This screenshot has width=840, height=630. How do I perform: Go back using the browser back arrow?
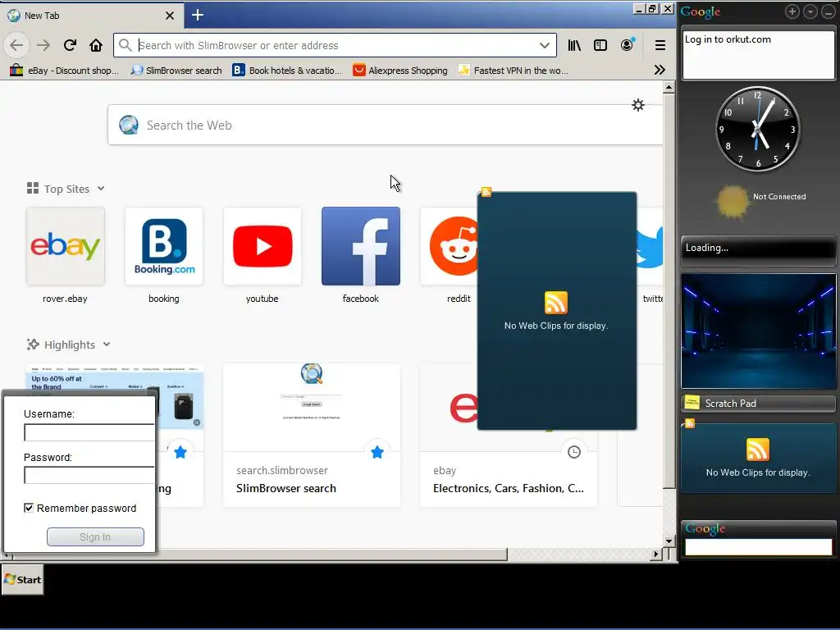click(x=16, y=46)
